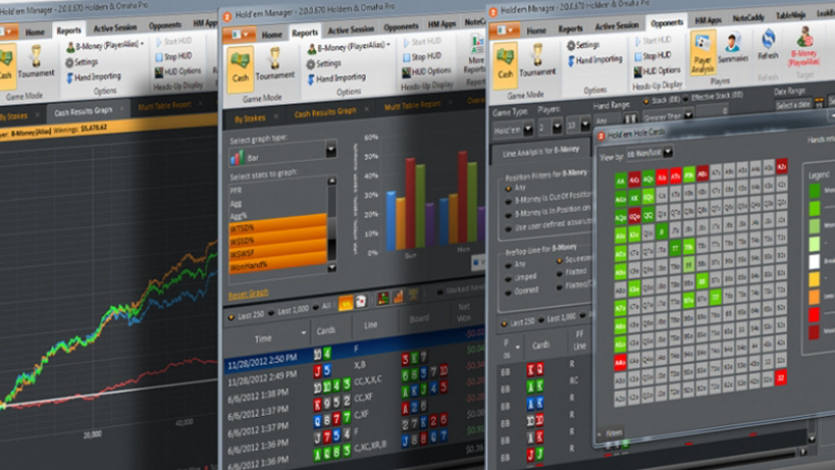Select Any position filter radio
The height and width of the screenshot is (470, 835).
tap(508, 188)
